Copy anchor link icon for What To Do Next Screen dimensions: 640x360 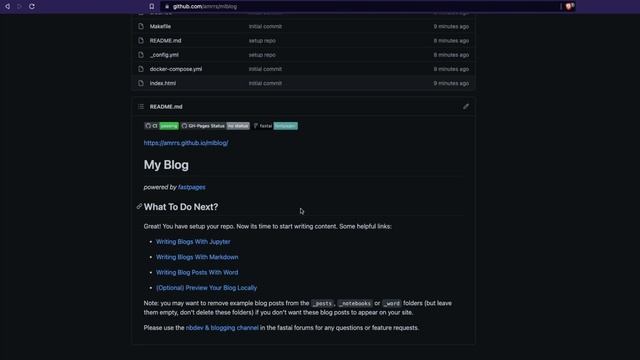click(139, 207)
